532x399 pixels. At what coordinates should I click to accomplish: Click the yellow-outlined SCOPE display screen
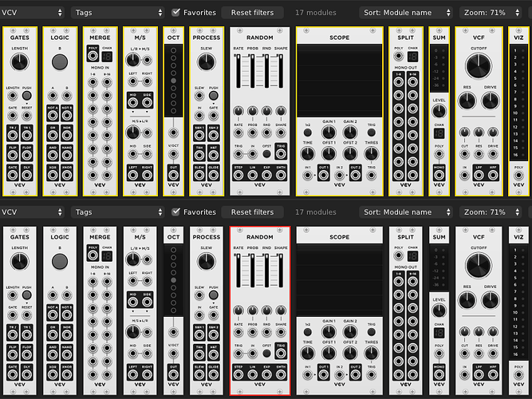click(x=340, y=81)
